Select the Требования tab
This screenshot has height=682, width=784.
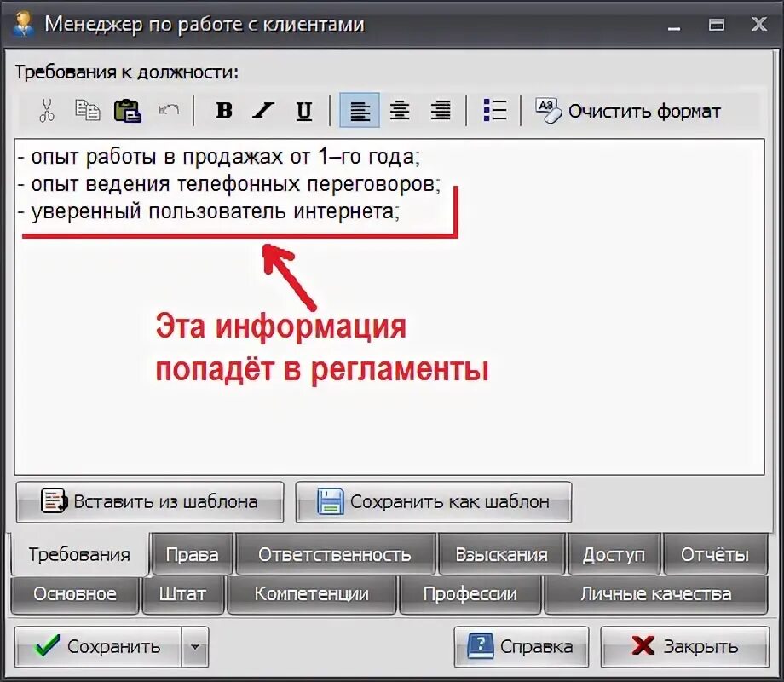pos(79,554)
